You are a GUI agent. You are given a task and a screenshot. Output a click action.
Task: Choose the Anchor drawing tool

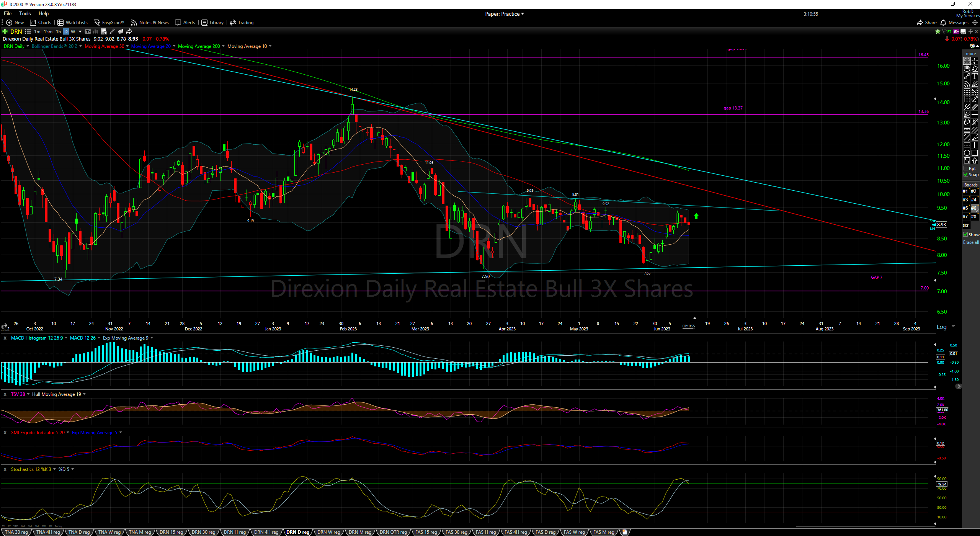tap(975, 99)
